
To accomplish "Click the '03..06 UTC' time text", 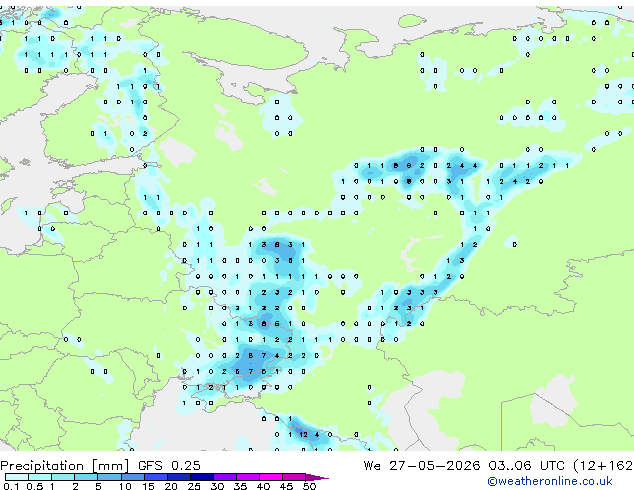I will pos(526,466).
